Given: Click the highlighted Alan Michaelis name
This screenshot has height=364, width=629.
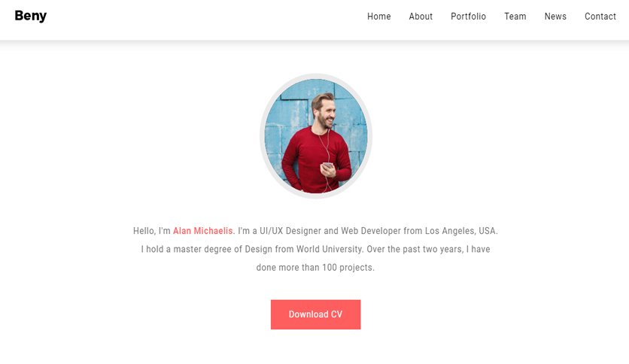Looking at the screenshot, I should (x=202, y=231).
